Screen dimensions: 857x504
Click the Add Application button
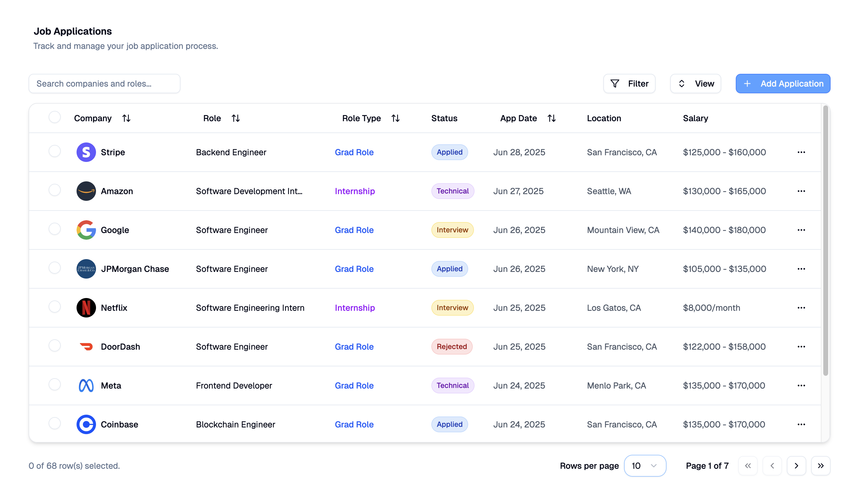(783, 84)
